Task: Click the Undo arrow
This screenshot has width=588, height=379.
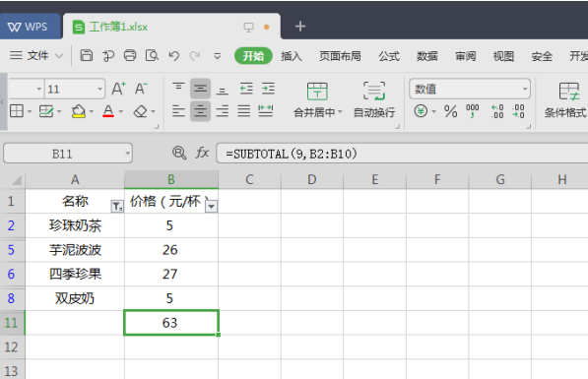Action: coord(173,56)
